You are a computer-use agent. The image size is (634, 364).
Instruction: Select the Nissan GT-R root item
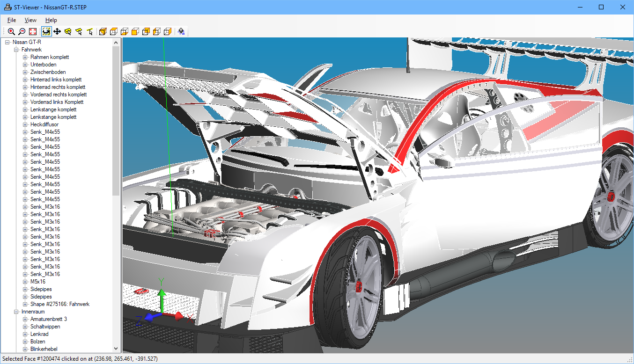(27, 42)
